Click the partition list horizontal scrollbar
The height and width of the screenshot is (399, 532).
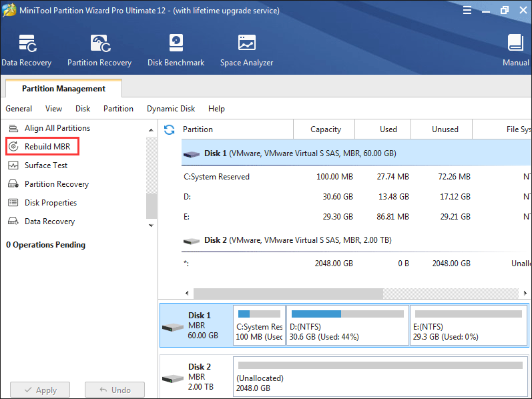point(287,293)
